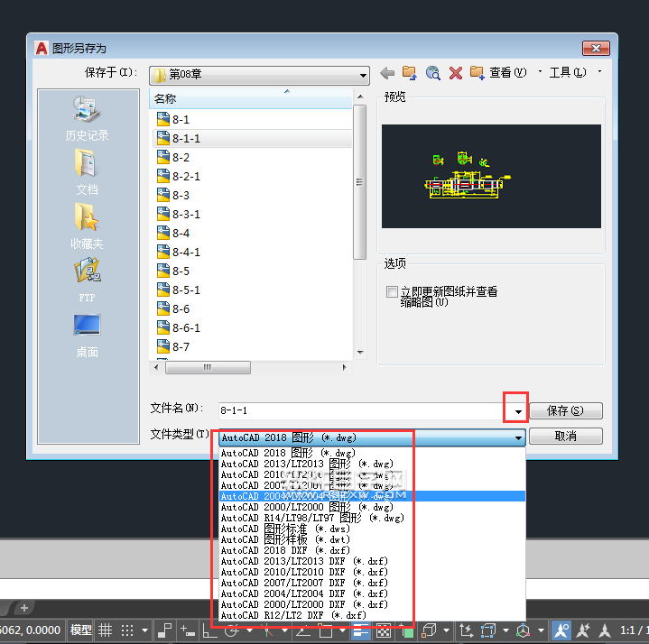Choose AutoCAD 2013/LT2013 图形 (*.dwg) type

pyautogui.click(x=372, y=464)
